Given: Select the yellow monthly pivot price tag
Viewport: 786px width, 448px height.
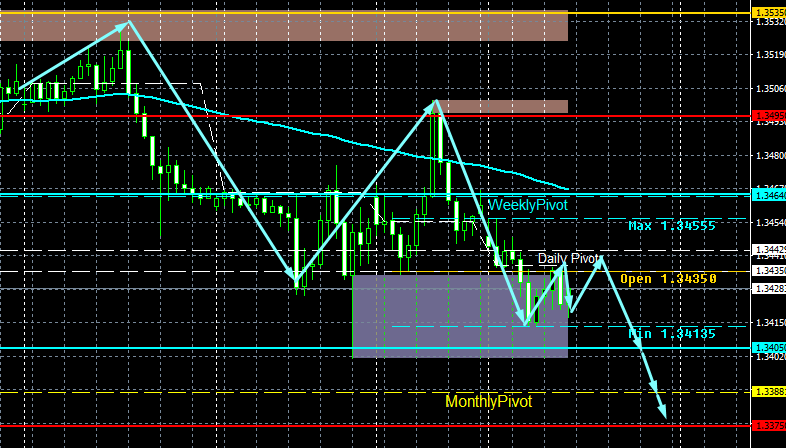Looking at the screenshot, I should tap(769, 392).
